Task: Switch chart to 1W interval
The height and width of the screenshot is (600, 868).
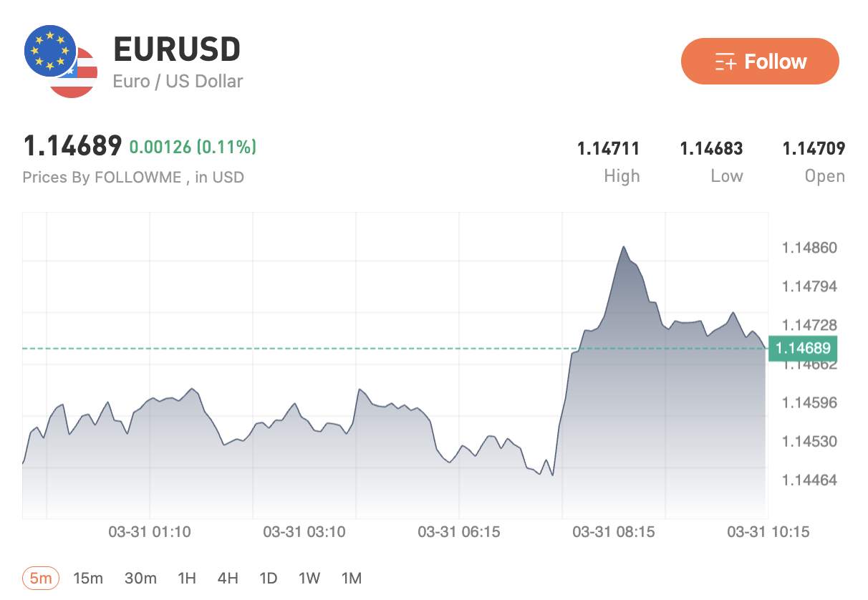Action: (309, 579)
